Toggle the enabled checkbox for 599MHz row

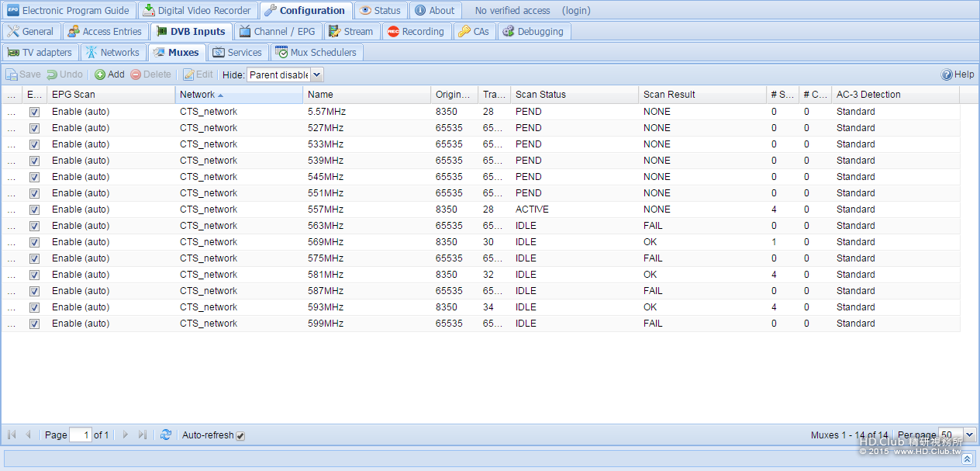tap(34, 324)
